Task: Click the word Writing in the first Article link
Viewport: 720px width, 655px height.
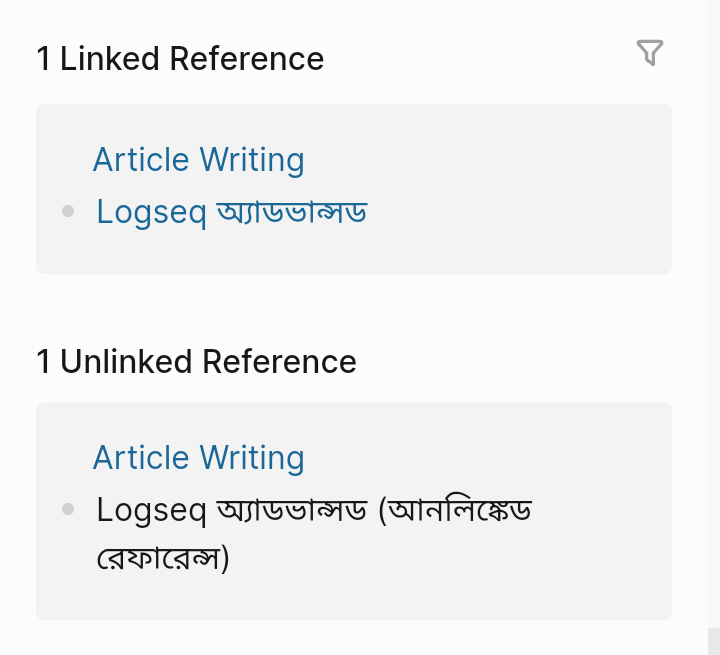Action: click(252, 160)
